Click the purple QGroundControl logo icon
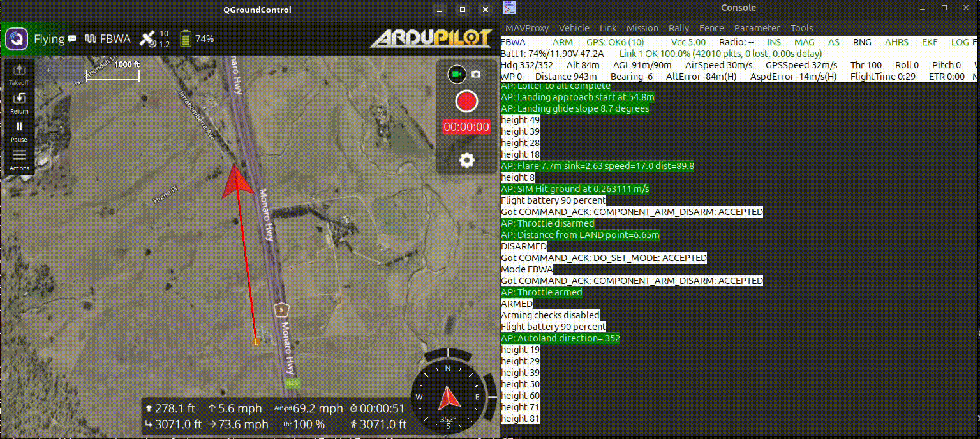This screenshot has width=980, height=439. (x=17, y=38)
